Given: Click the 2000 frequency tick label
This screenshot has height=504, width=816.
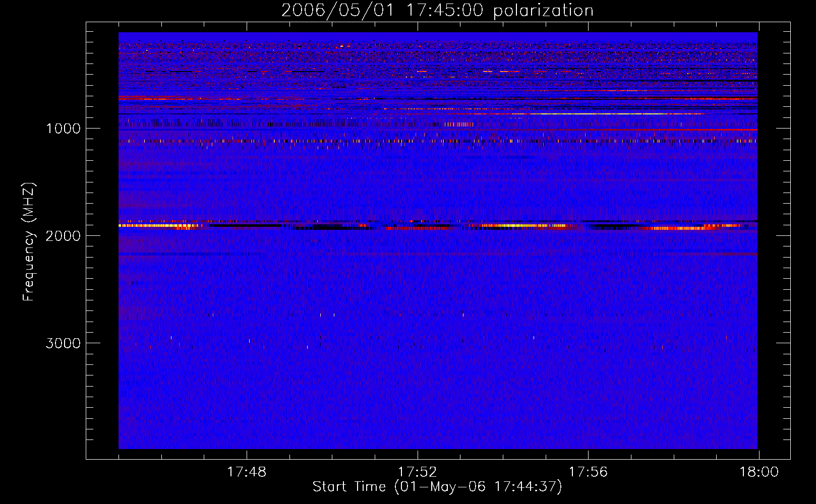Looking at the screenshot, I should [x=63, y=236].
